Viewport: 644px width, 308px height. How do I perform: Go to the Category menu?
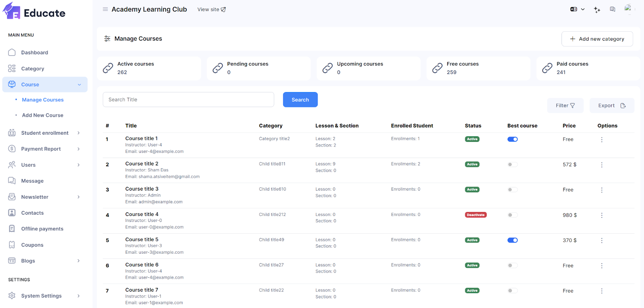pyautogui.click(x=33, y=69)
